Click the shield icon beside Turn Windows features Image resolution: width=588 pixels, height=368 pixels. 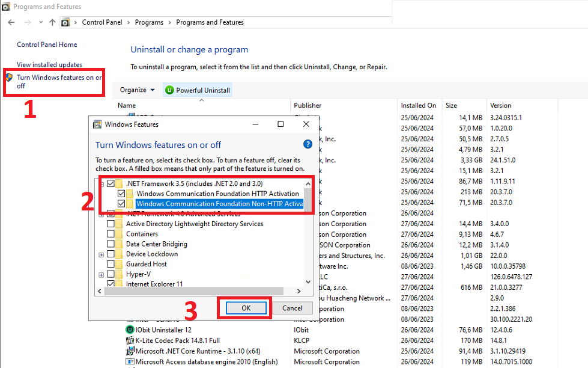pyautogui.click(x=9, y=78)
